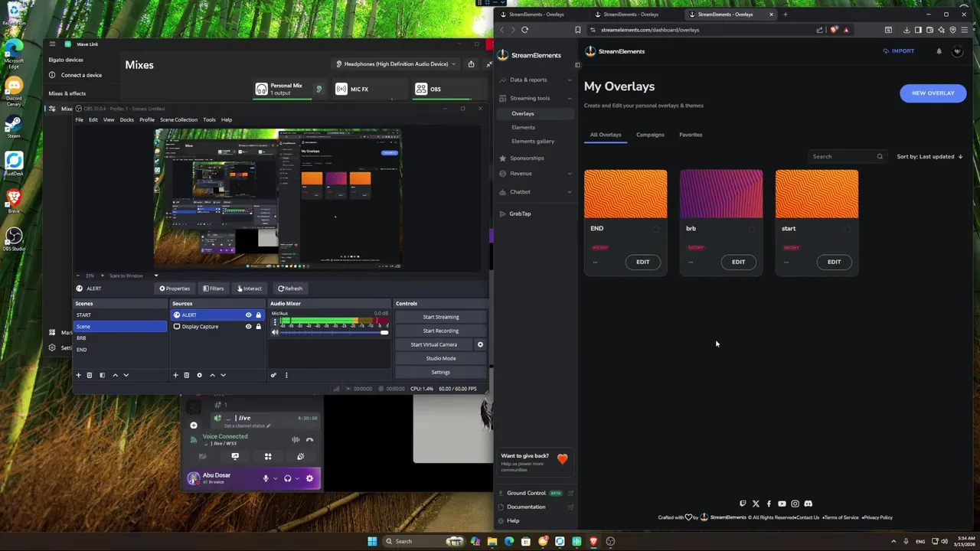This screenshot has height=551, width=980.
Task: Open Discord microphone options chevron
Action: coord(275,478)
